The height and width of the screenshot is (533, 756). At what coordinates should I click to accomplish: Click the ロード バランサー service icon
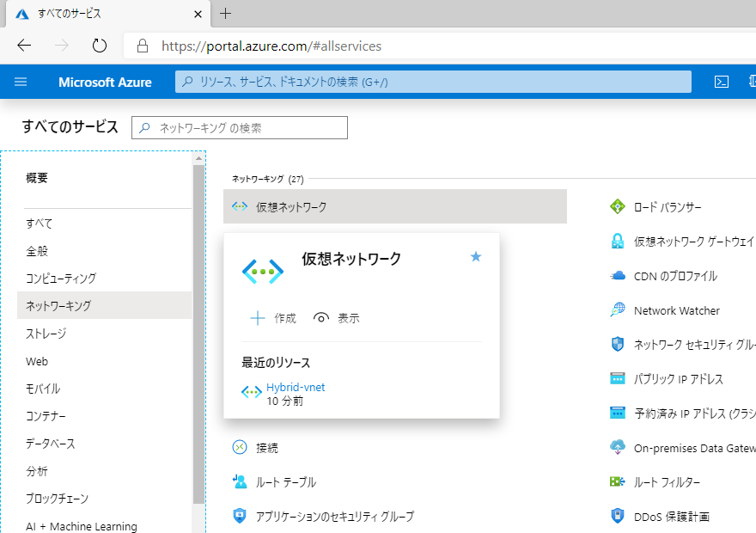coord(617,206)
